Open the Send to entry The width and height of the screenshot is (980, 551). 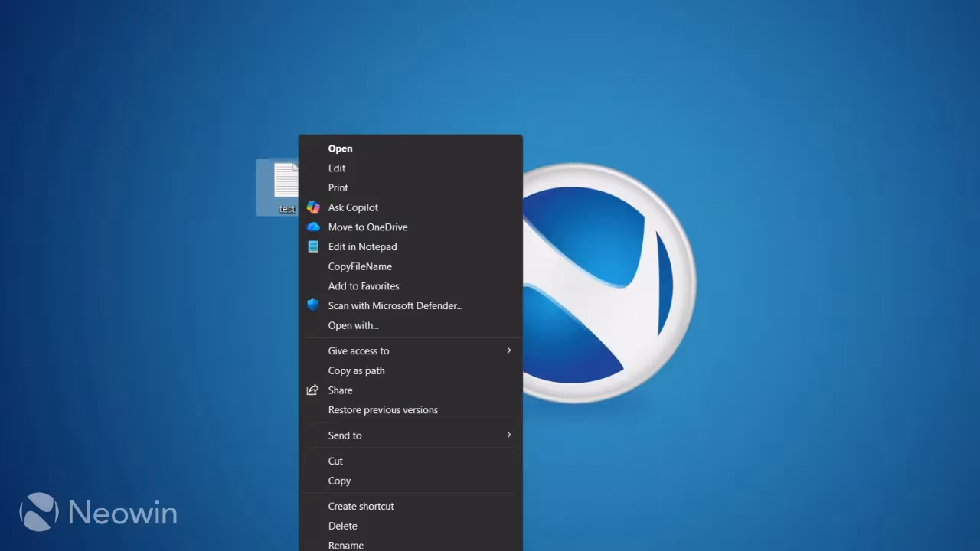(410, 435)
